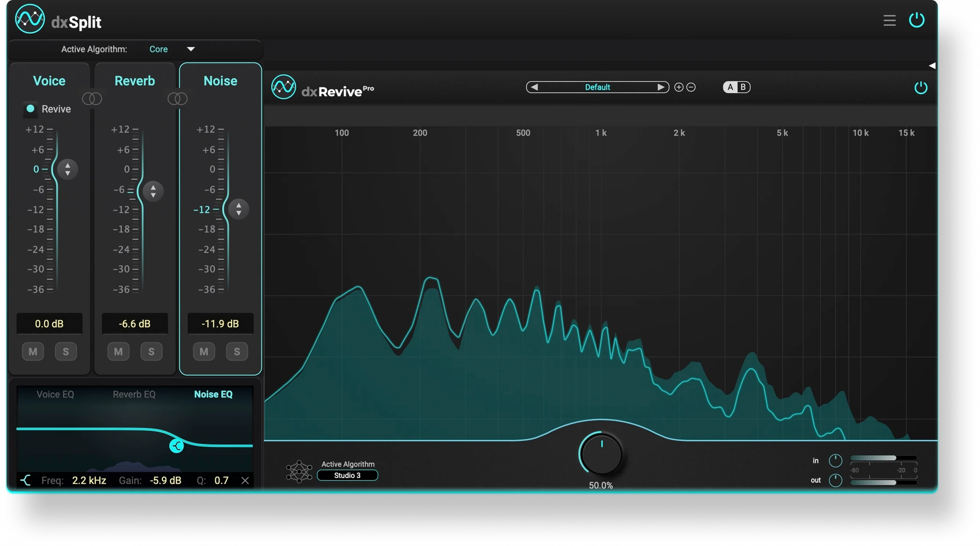
Task: Mute the Noise channel
Action: click(204, 351)
